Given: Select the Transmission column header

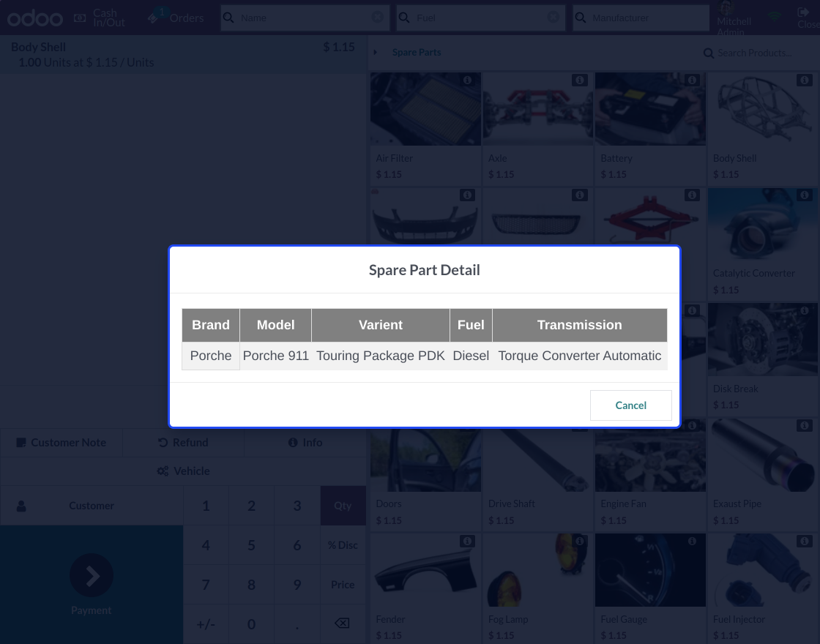Looking at the screenshot, I should 579,325.
